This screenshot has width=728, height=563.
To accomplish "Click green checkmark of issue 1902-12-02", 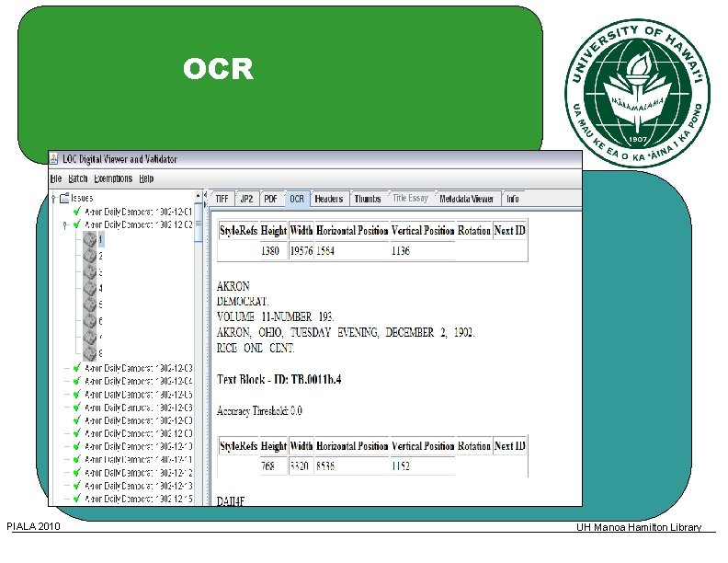I will (77, 224).
